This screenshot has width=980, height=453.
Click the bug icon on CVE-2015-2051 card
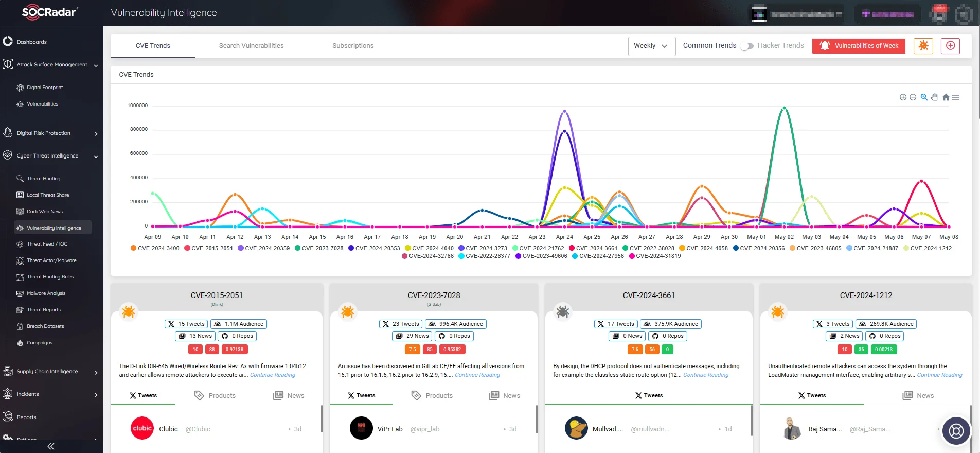pyautogui.click(x=129, y=311)
